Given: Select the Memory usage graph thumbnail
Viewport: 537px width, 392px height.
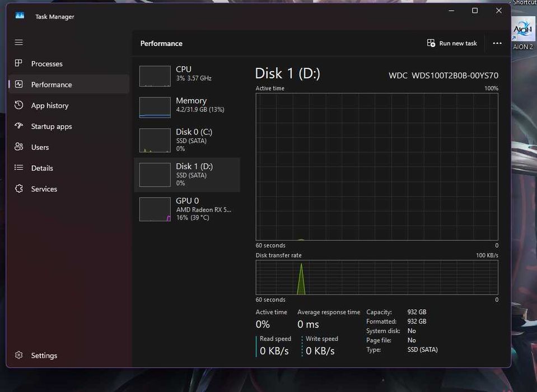Looking at the screenshot, I should (155, 107).
